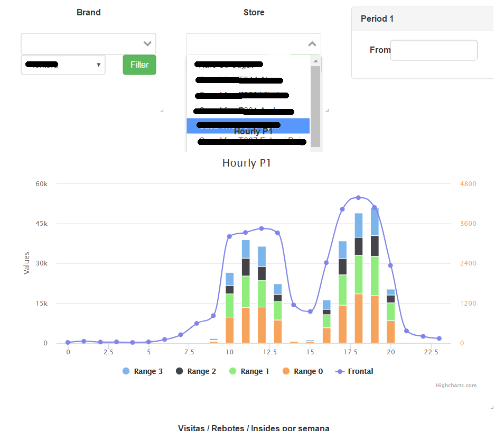The width and height of the screenshot is (504, 431).
Task: Open the Highcharts.com credit link
Action: click(x=456, y=385)
